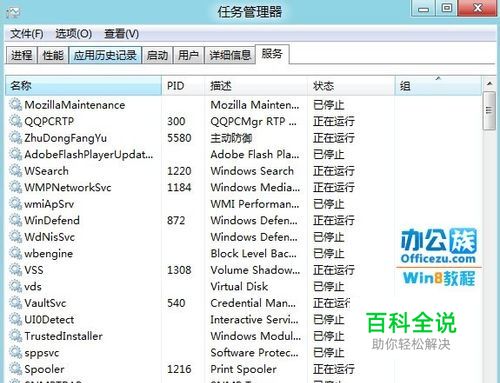The image size is (500, 383).
Task: Go to the 用户 tab
Action: point(188,55)
